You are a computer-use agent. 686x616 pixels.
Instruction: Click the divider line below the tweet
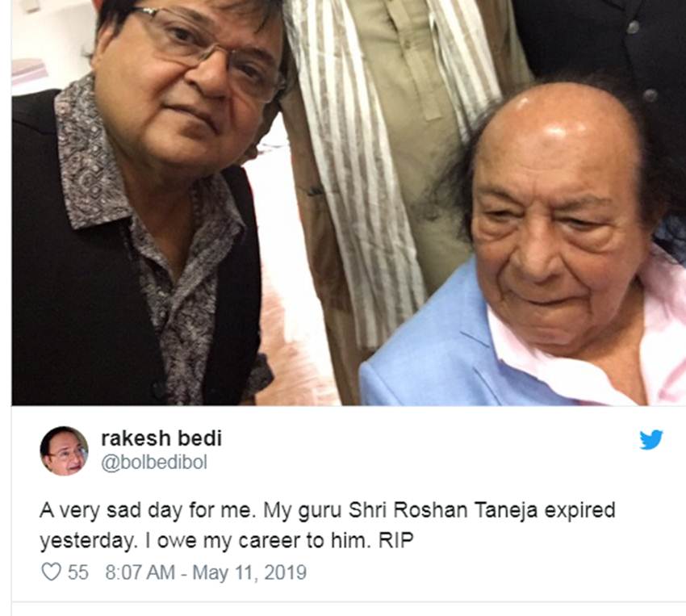coord(349,601)
